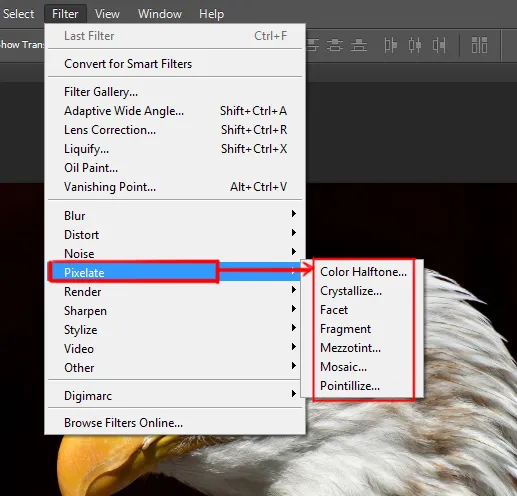Viewport: 517px width, 496px height.
Task: Expand the Distort submenu arrow
Action: pyautogui.click(x=294, y=233)
